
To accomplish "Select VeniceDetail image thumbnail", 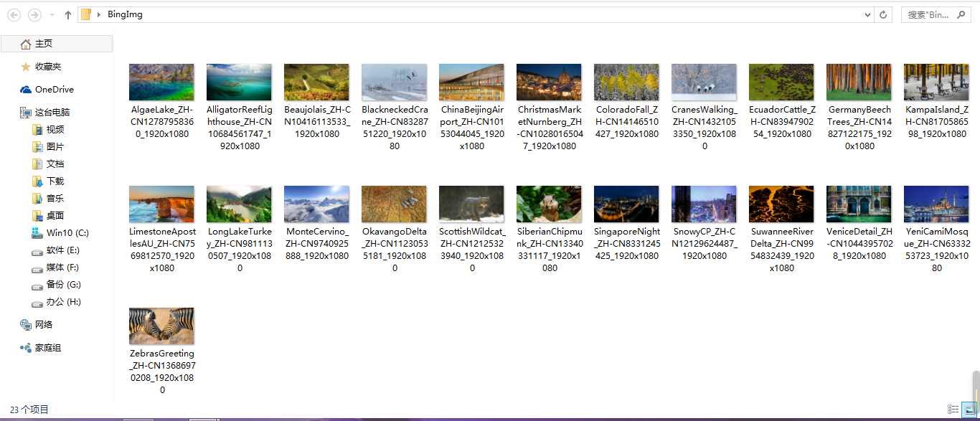I will coord(859,204).
